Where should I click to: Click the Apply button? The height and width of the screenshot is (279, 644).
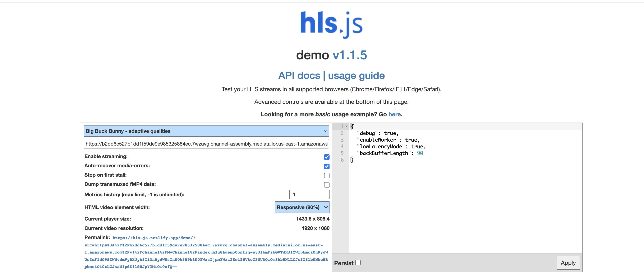pos(568,263)
